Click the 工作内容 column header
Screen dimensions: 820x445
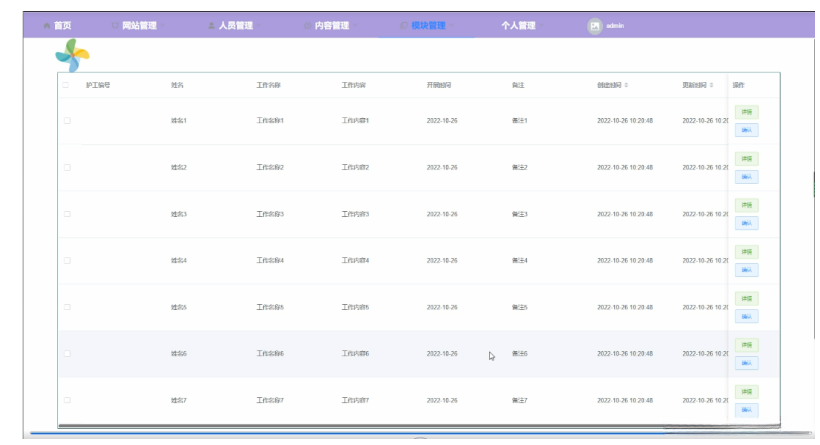tap(354, 85)
